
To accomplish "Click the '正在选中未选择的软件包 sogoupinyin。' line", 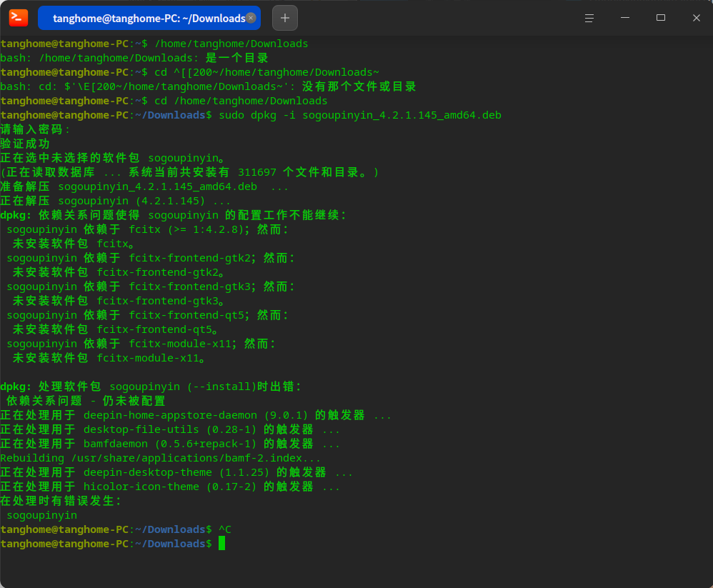I will (x=113, y=158).
